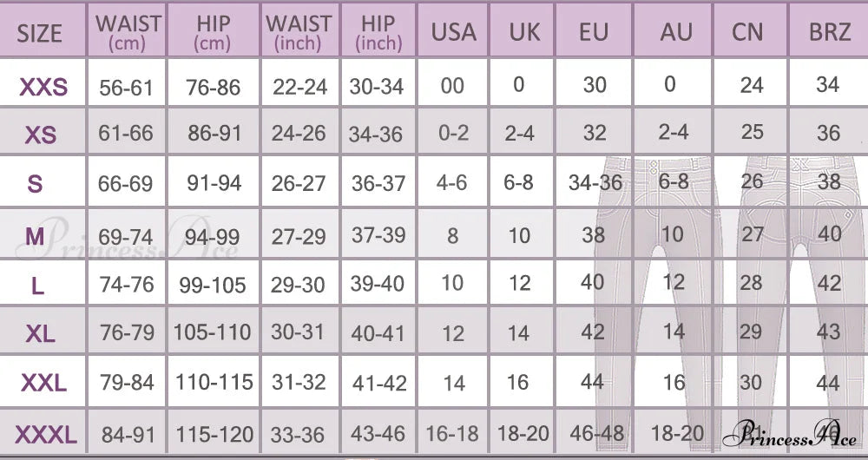Click the WAIST (cm) column header
Screen dimensions: 868x460
pos(127,32)
